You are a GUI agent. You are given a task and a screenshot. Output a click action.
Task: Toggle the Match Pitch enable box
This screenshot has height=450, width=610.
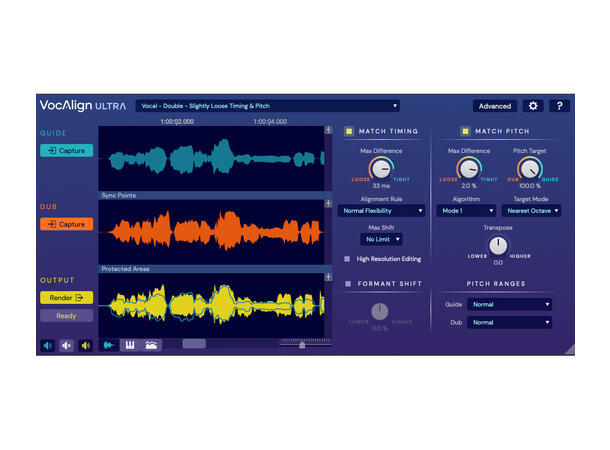pos(465,131)
